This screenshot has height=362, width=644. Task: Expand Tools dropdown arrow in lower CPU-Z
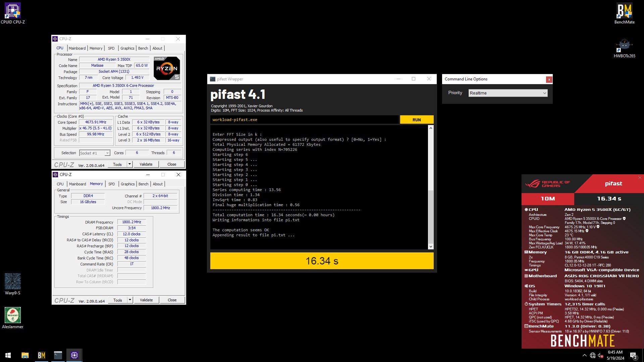click(130, 300)
